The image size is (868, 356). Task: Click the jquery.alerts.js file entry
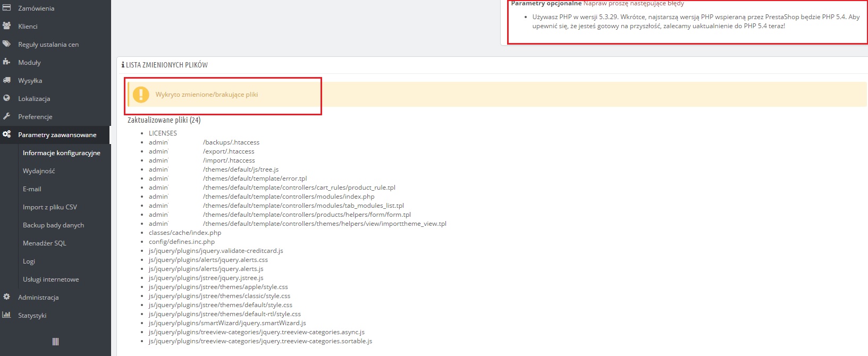point(206,269)
